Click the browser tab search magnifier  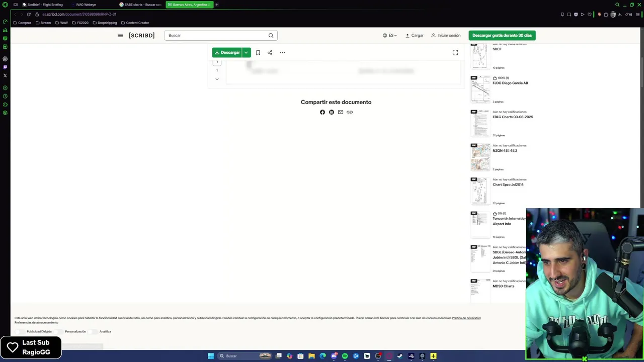(x=617, y=5)
